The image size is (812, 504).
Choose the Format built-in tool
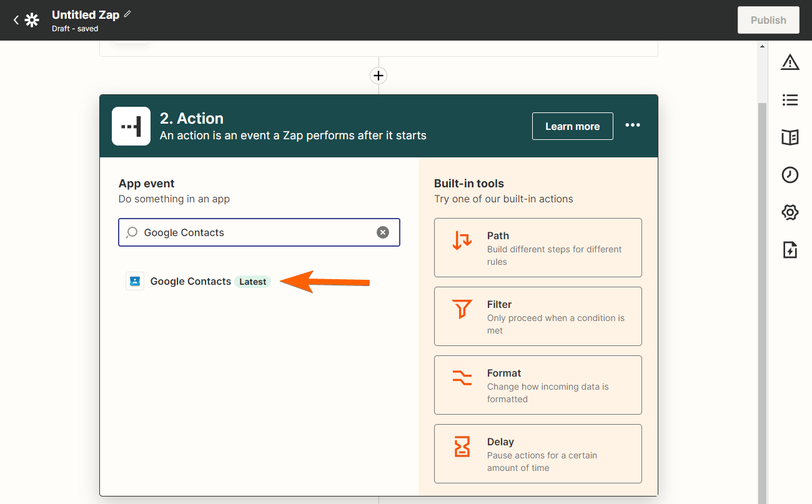pyautogui.click(x=538, y=385)
